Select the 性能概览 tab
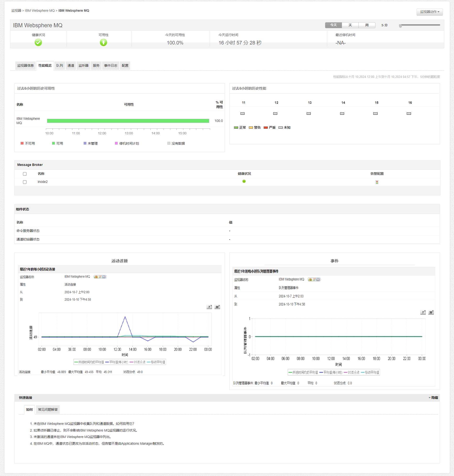 pos(45,66)
